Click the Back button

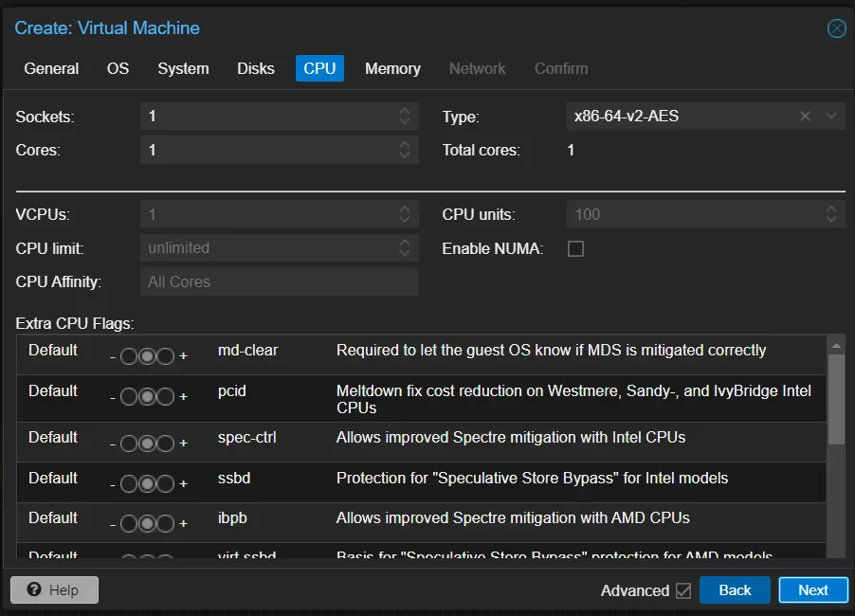click(735, 589)
